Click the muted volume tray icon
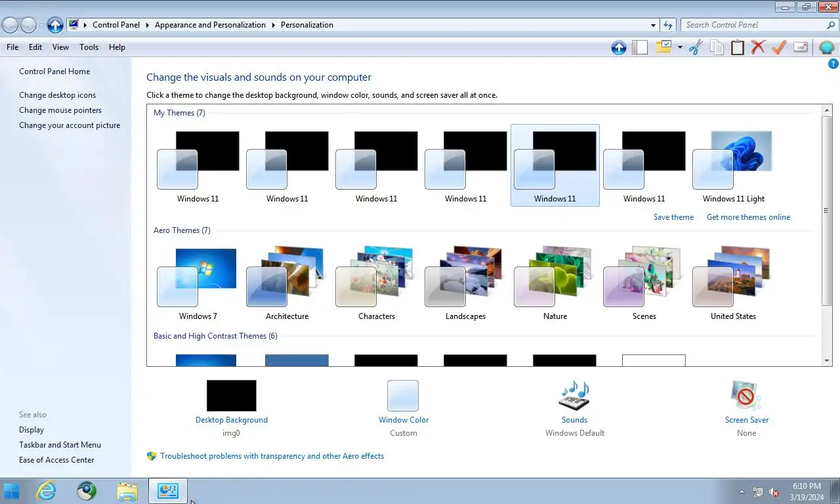 [x=774, y=492]
